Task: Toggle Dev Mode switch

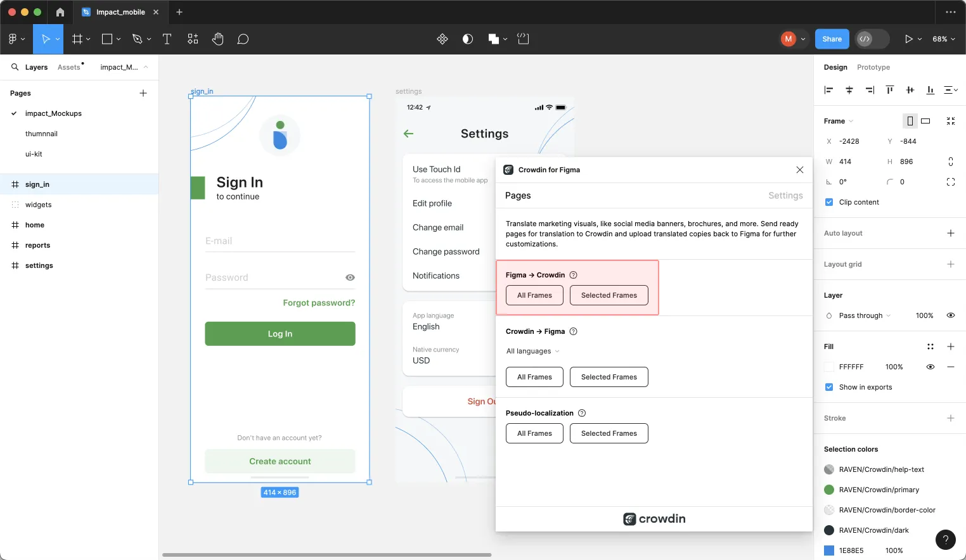Action: pyautogui.click(x=871, y=39)
